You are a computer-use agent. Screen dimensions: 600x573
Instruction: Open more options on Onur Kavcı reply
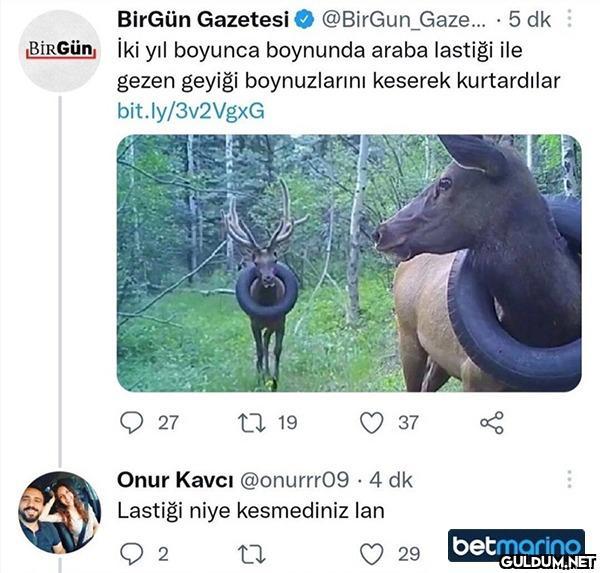click(x=569, y=479)
